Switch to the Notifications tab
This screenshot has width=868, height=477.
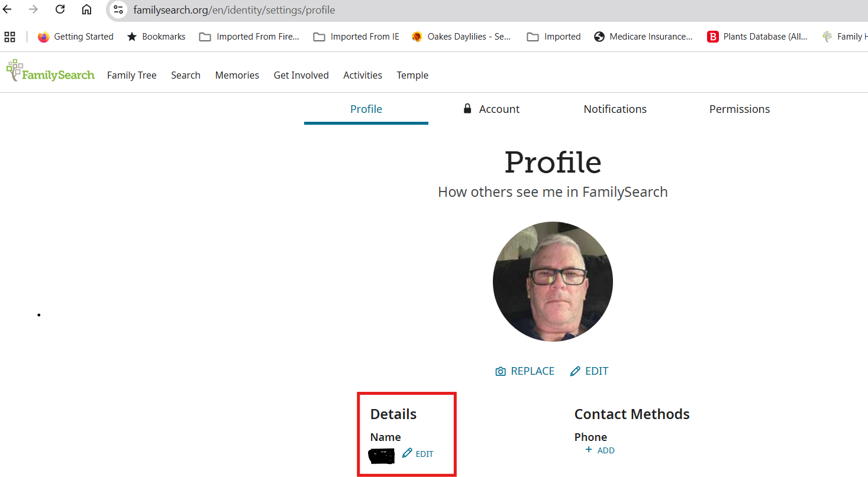[615, 109]
